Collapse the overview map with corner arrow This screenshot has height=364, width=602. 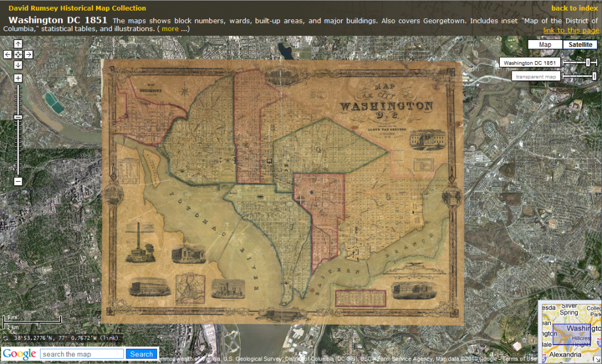click(598, 360)
